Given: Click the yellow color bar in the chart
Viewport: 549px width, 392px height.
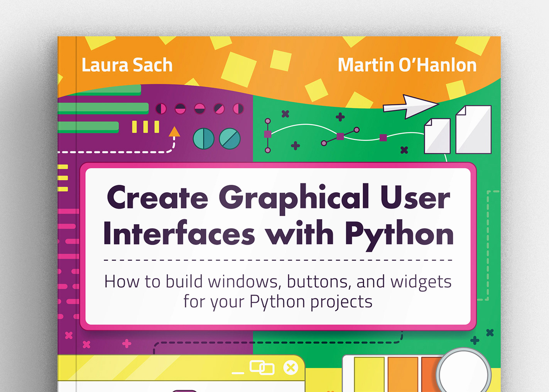Looking at the screenshot, I should pos(369,374).
